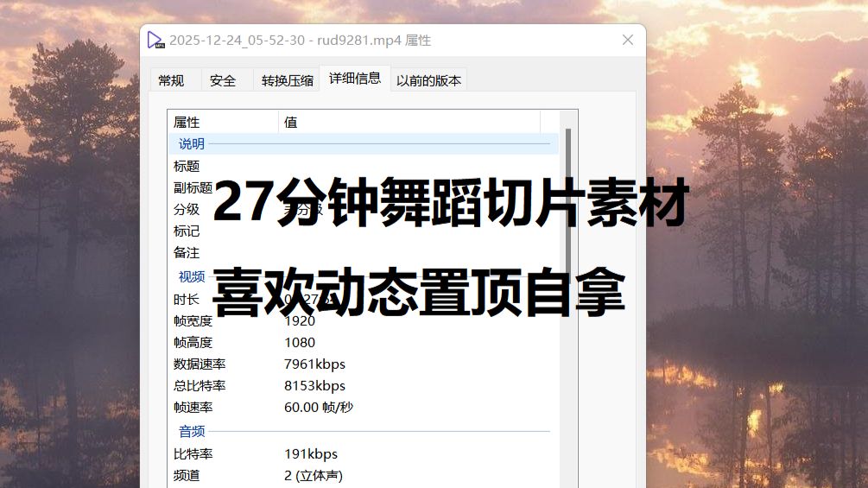Collapse the 音频 group header
The image size is (868, 488).
tap(192, 430)
